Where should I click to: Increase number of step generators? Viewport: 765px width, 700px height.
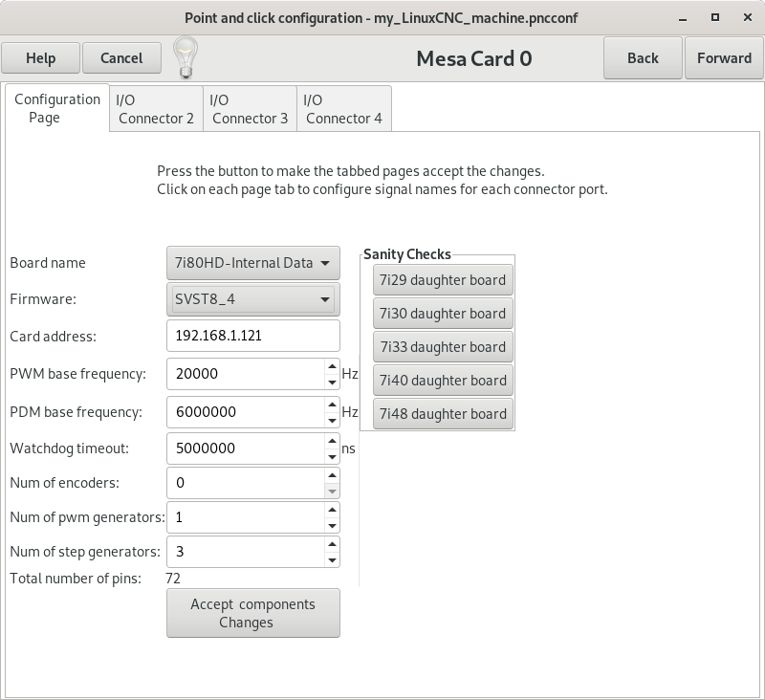click(332, 544)
